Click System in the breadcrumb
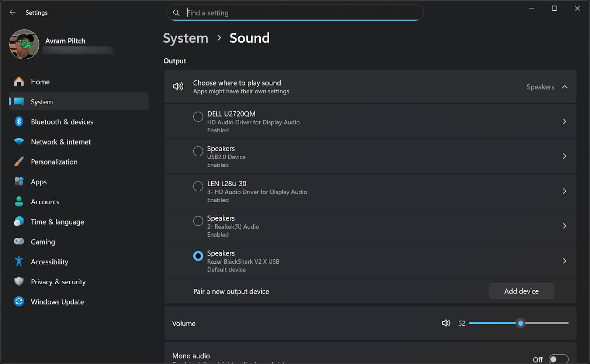The width and height of the screenshot is (590, 364). tap(185, 38)
